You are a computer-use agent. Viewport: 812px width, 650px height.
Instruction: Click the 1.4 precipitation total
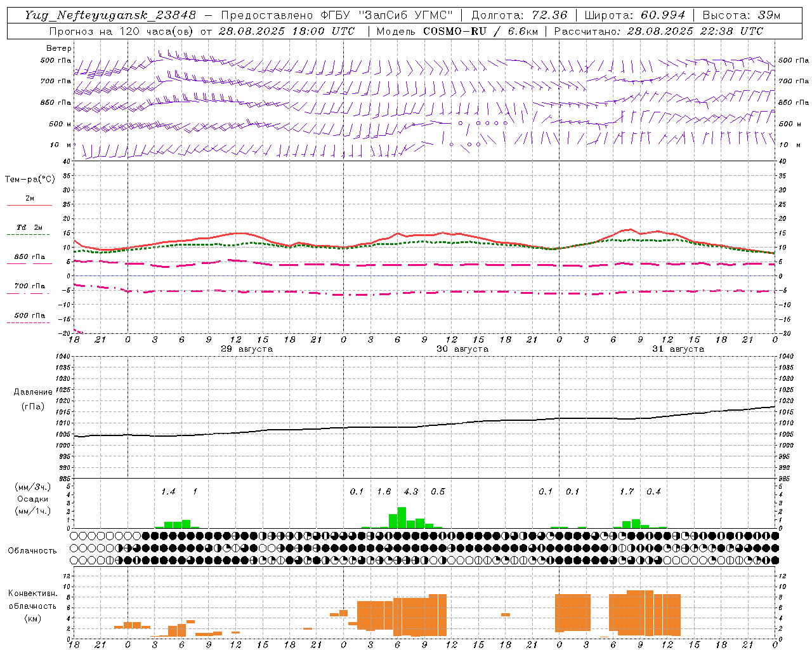tap(168, 491)
